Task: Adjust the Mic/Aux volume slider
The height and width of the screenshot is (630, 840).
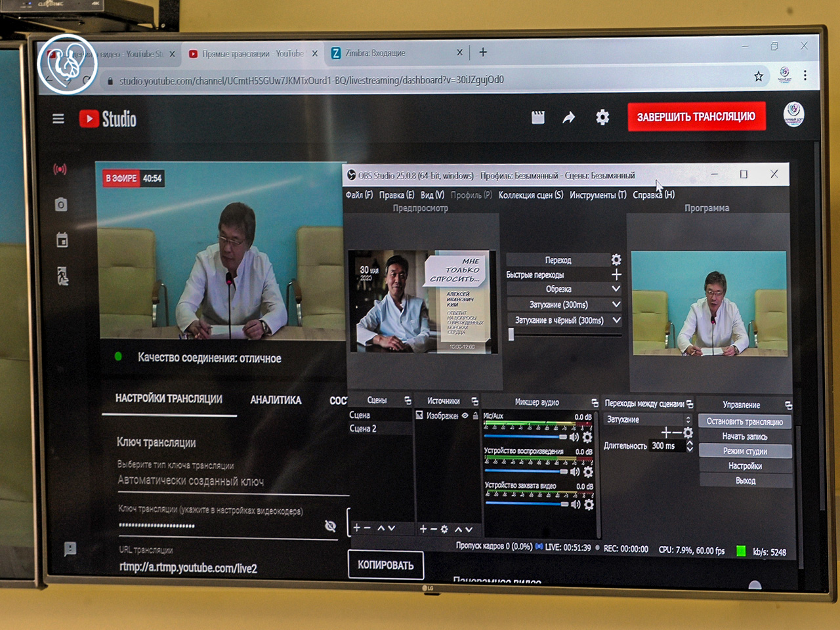Action: coord(525,436)
